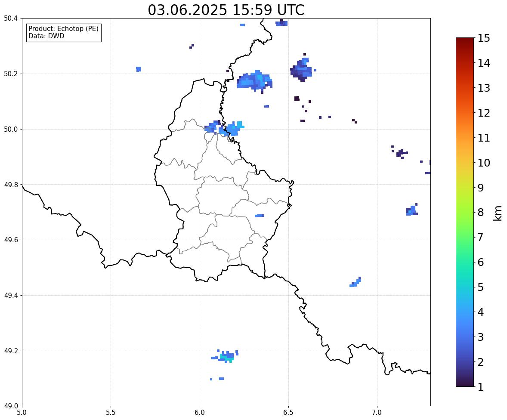Click the small blue echo near 49.45N 6.9E

[356, 282]
